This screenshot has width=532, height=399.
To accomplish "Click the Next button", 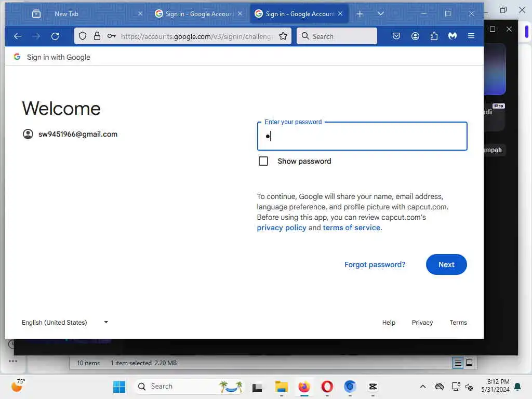I will click(x=446, y=264).
